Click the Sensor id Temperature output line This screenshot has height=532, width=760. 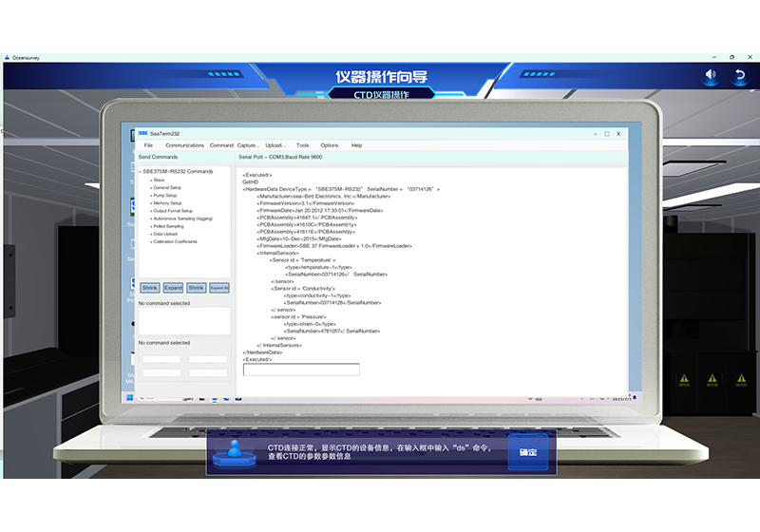302,260
